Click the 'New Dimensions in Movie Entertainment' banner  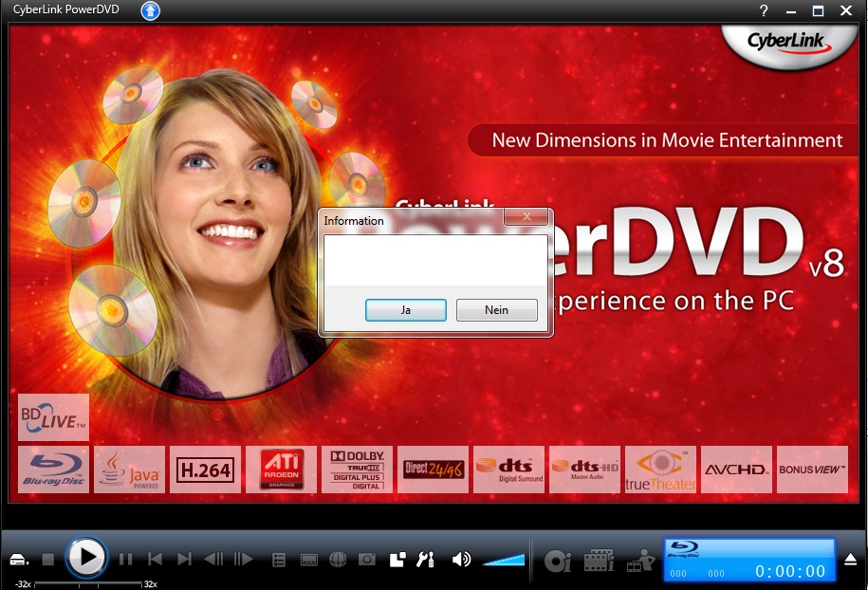[x=664, y=140]
